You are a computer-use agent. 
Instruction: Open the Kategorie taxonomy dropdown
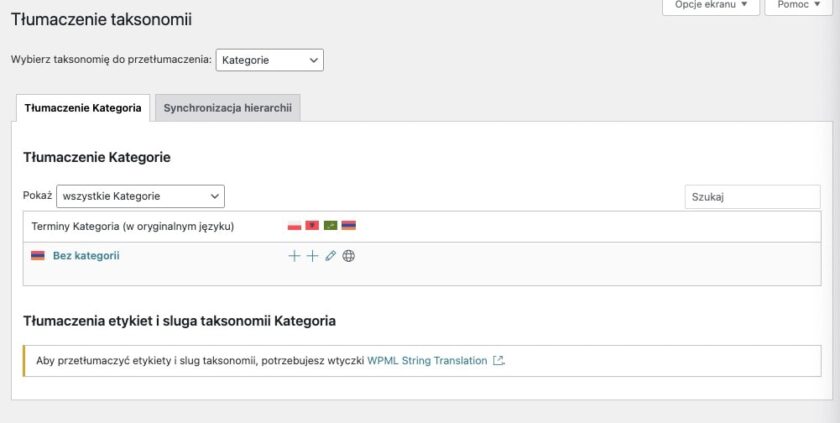(x=269, y=60)
